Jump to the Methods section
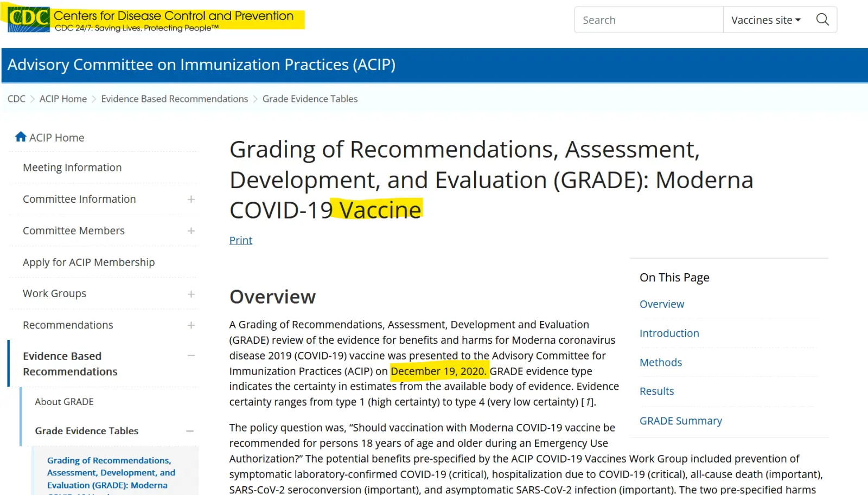 tap(660, 362)
